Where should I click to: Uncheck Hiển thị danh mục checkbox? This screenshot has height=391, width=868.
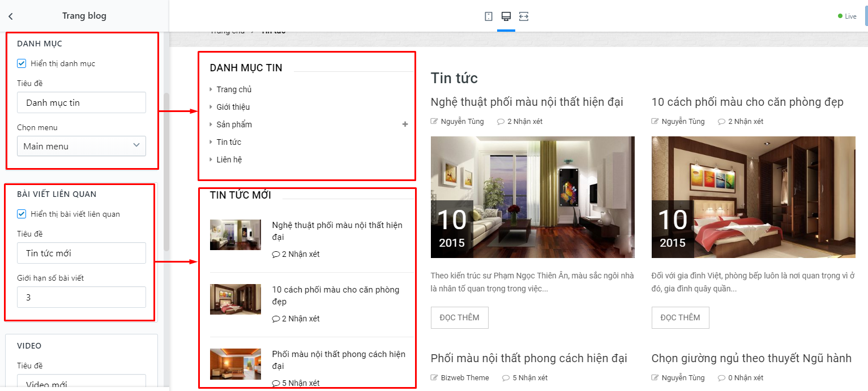(x=22, y=63)
